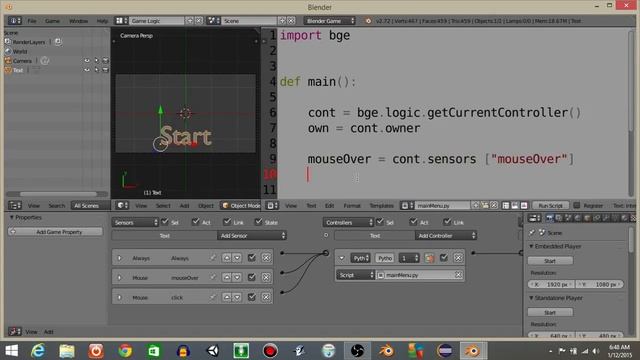Expand the Always sensor details

(x=120, y=258)
